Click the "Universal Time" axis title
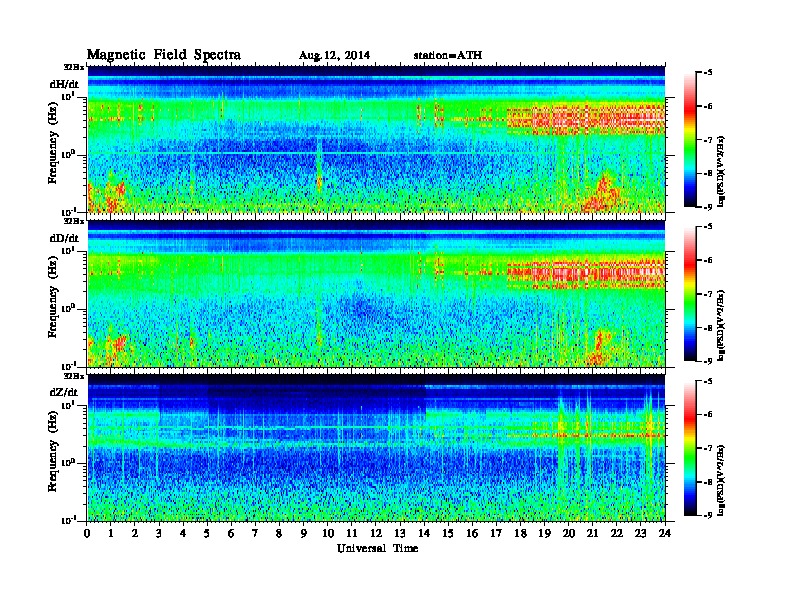 377,548
